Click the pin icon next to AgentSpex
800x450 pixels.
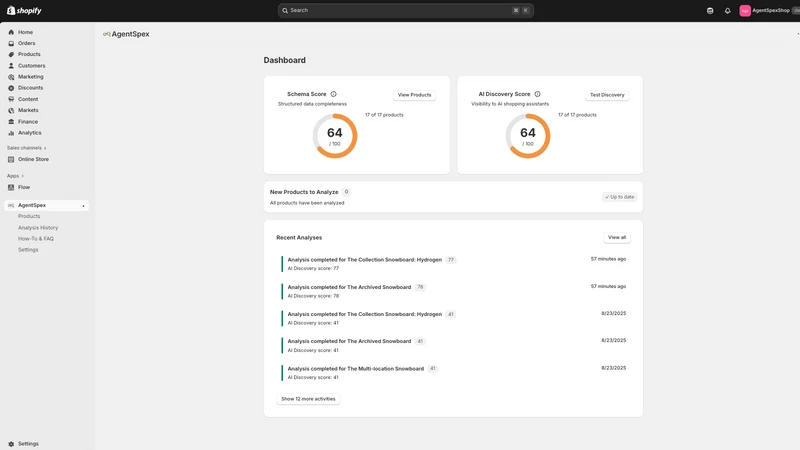pyautogui.click(x=83, y=206)
